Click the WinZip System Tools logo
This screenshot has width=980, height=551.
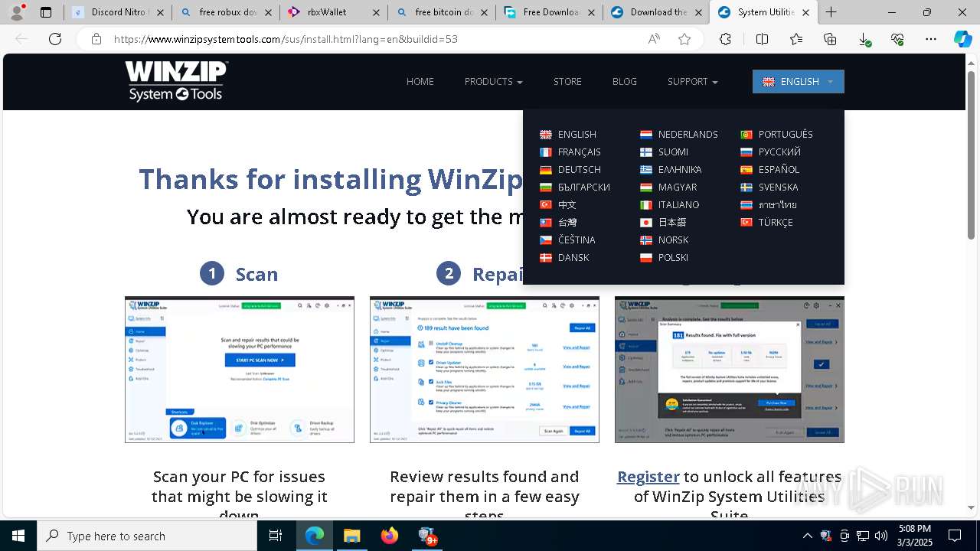coord(177,81)
